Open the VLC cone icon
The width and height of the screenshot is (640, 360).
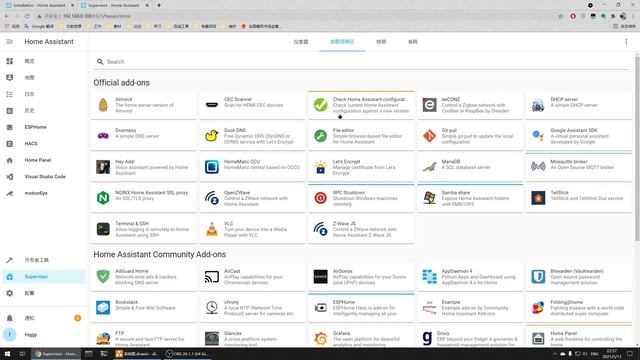[x=211, y=229]
